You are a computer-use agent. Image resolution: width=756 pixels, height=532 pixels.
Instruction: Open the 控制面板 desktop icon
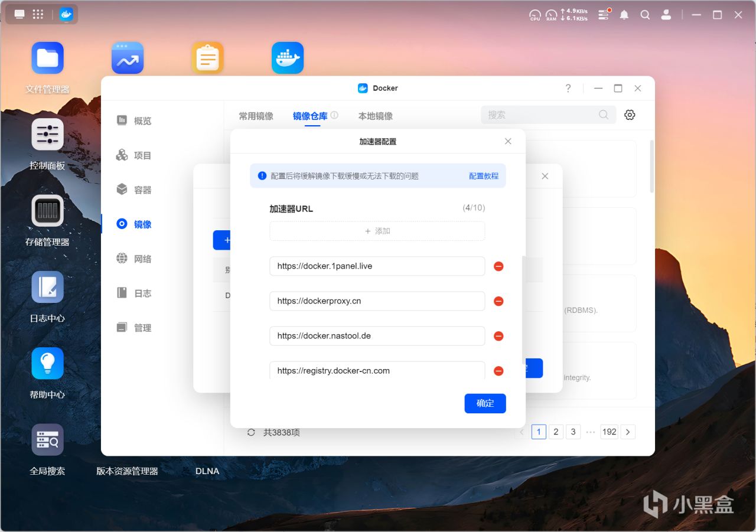click(47, 134)
